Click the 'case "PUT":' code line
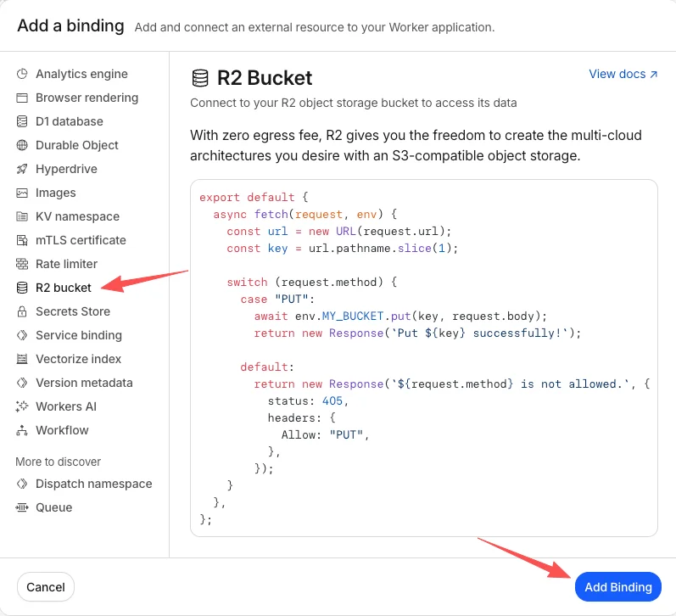676x616 pixels. pyautogui.click(x=277, y=299)
